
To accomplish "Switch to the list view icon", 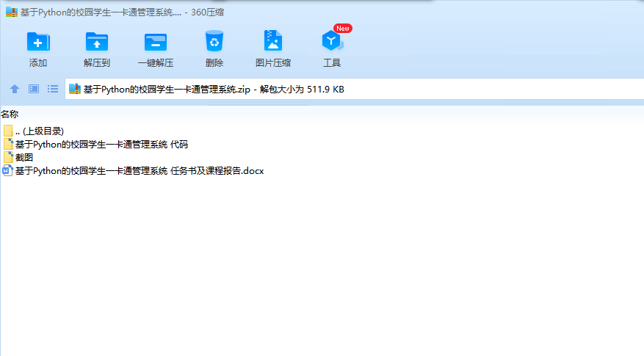I will point(53,89).
